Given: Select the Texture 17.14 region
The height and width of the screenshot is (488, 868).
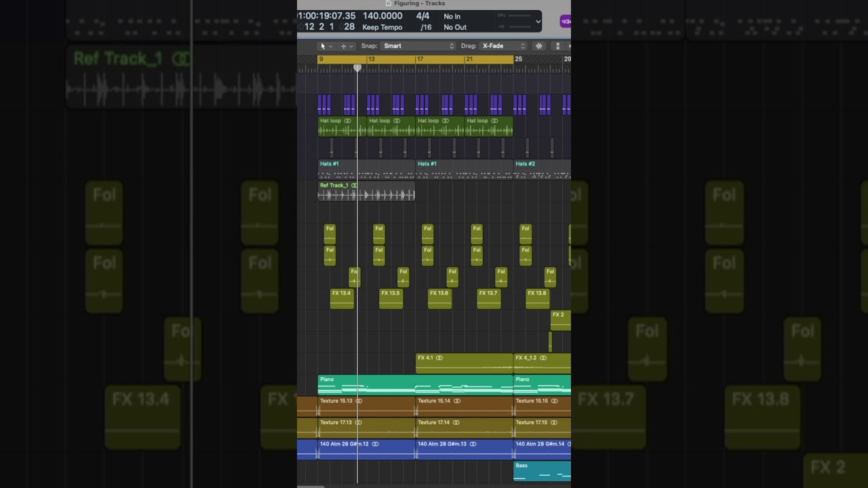Looking at the screenshot, I should [x=465, y=428].
